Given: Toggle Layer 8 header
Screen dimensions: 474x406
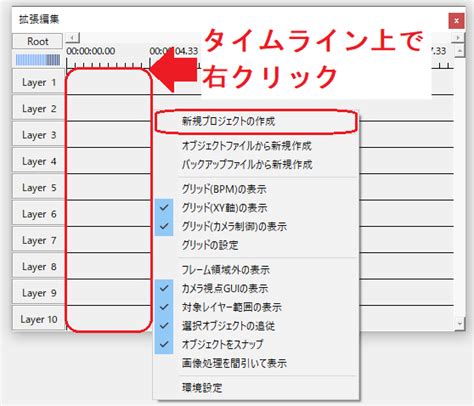Looking at the screenshot, I should [x=39, y=267].
